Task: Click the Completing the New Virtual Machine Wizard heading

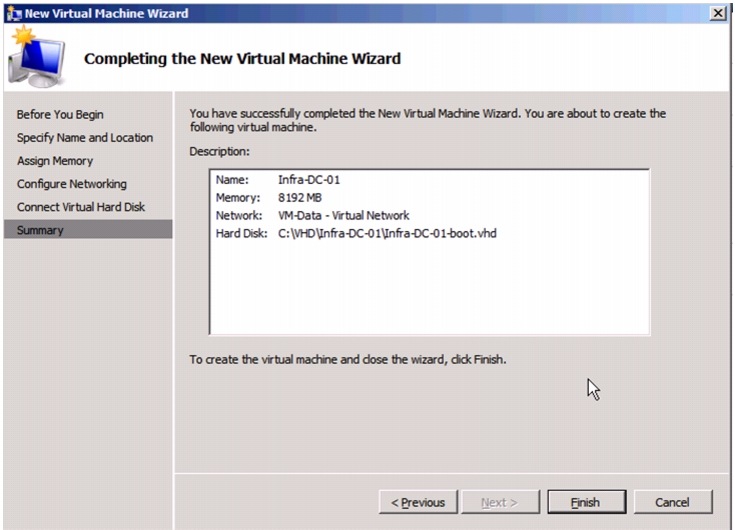Action: (242, 59)
